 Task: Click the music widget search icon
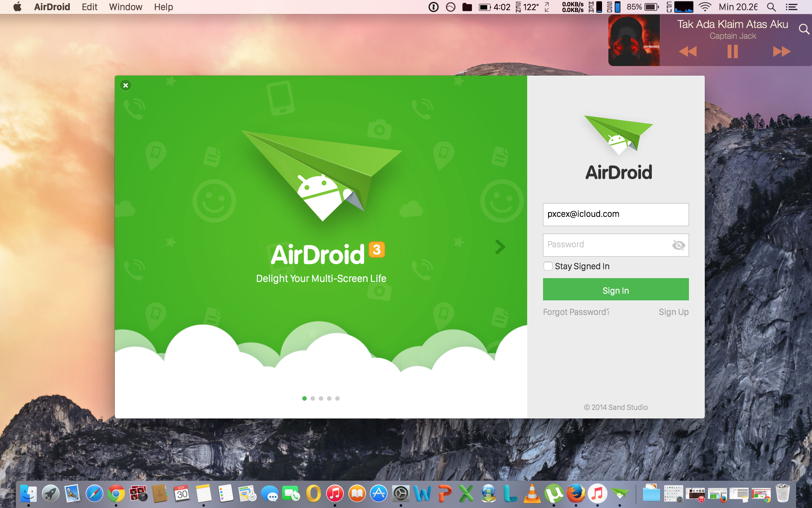pos(804,29)
